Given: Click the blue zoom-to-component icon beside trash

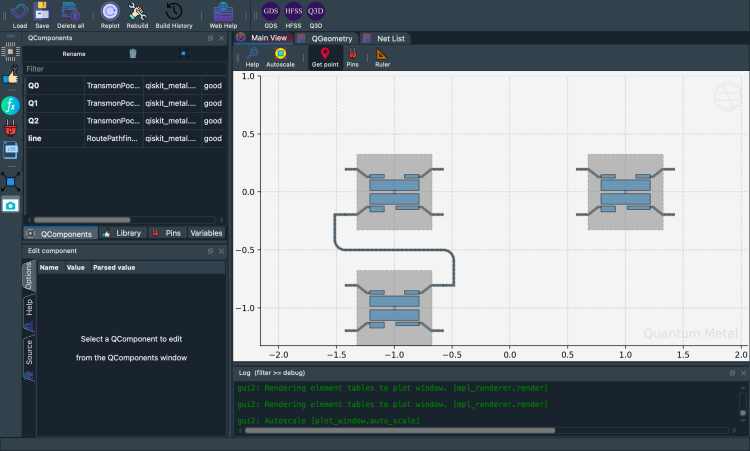Looking at the screenshot, I should point(183,54).
